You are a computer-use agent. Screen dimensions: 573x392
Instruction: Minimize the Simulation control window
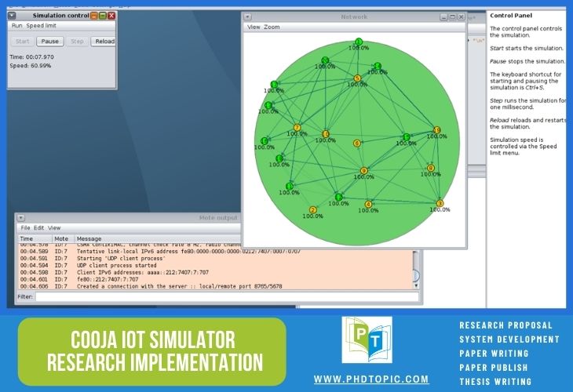(x=94, y=16)
